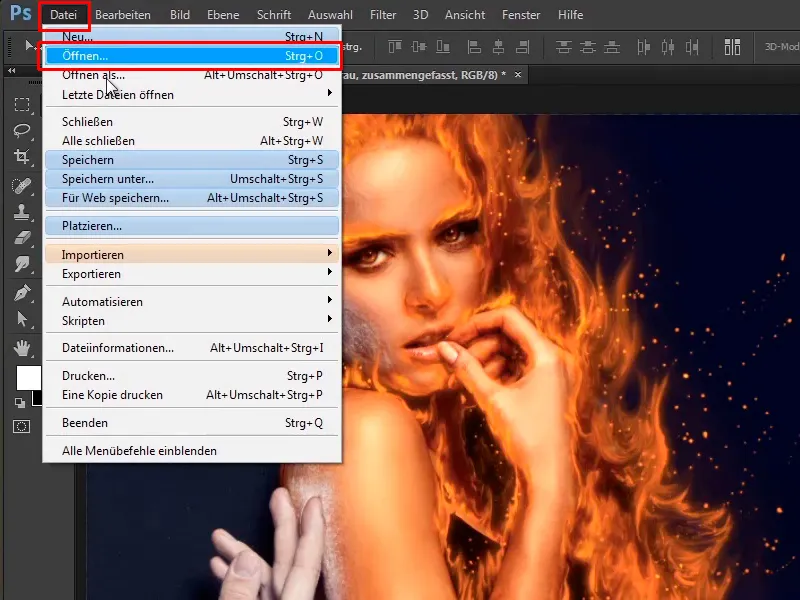Viewport: 800px width, 600px height.
Task: Choose Speichern unter... menu entry
Action: (x=192, y=179)
